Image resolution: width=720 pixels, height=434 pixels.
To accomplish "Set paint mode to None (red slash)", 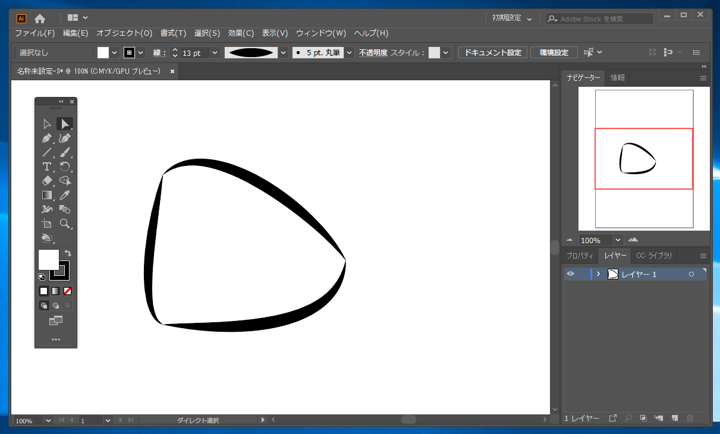I will [67, 291].
